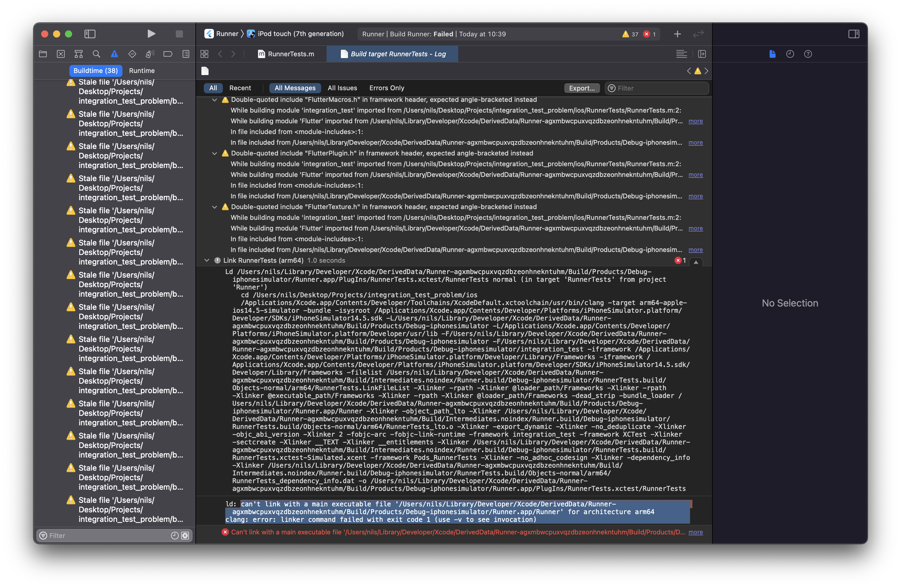901x588 pixels.
Task: Add editor on right icon
Action: pos(702,54)
